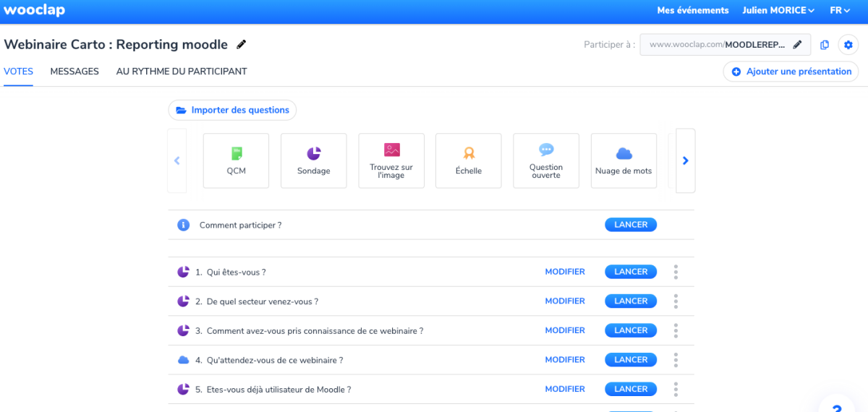
Task: Click text De quel secteur venez-vous ?
Action: pos(263,301)
